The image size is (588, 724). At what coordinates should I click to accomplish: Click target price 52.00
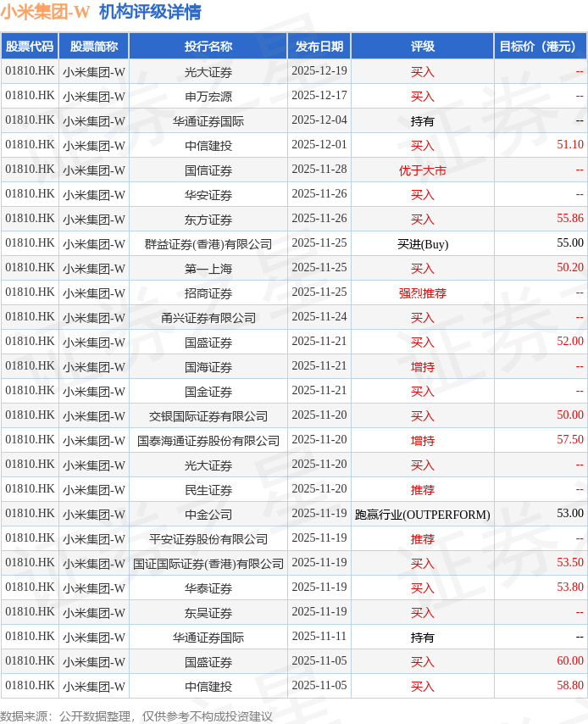tap(570, 341)
